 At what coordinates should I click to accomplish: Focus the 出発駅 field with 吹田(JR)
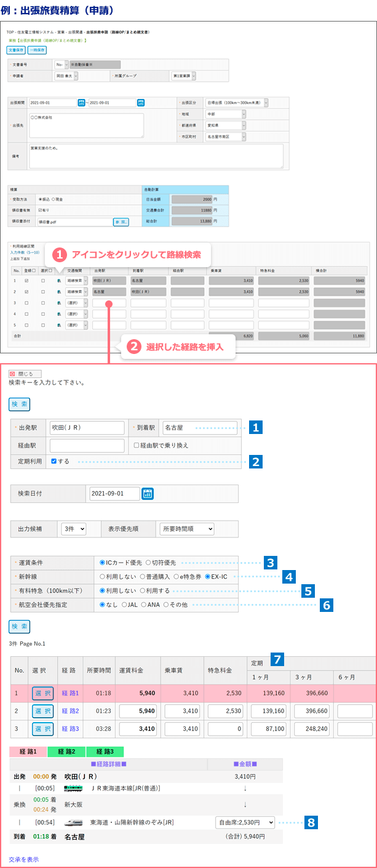click(87, 428)
